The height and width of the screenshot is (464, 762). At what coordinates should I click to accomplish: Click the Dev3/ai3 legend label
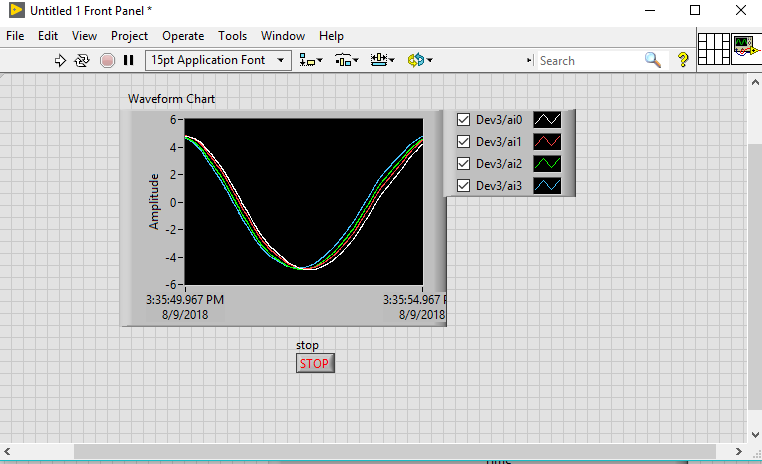[x=499, y=186]
